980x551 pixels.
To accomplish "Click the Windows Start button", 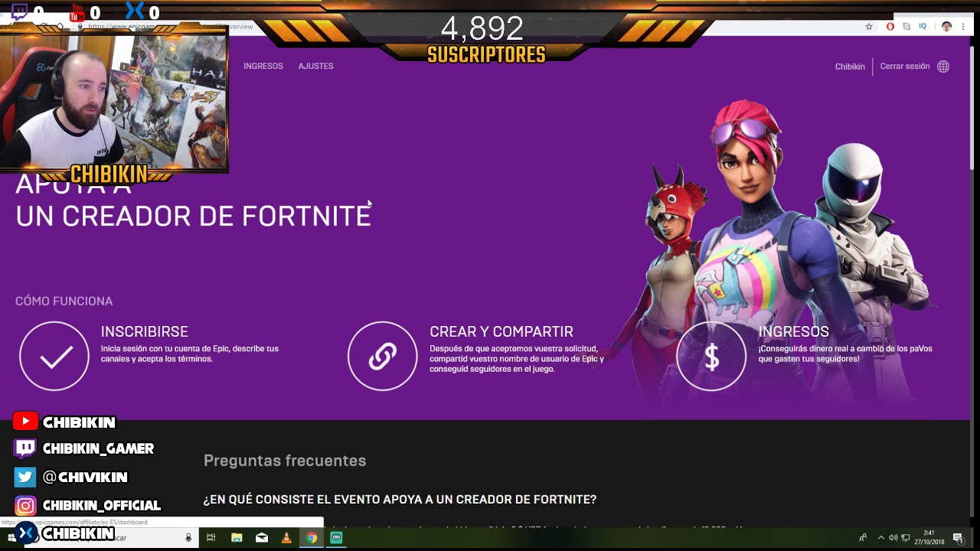I will coord(10,538).
